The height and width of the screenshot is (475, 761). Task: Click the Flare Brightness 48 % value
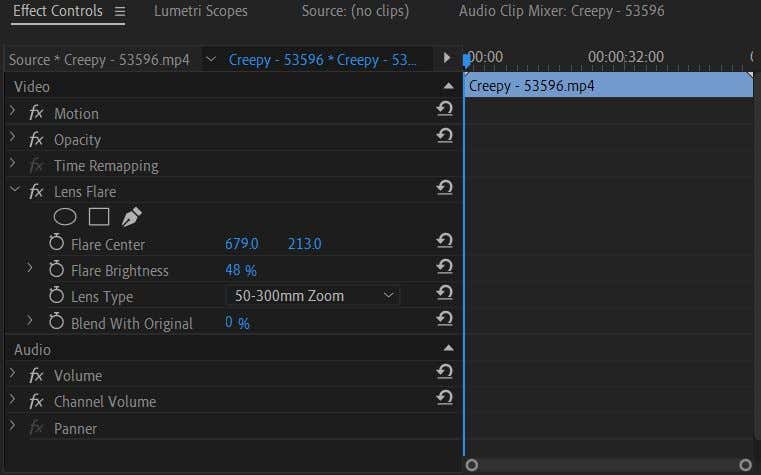240,270
